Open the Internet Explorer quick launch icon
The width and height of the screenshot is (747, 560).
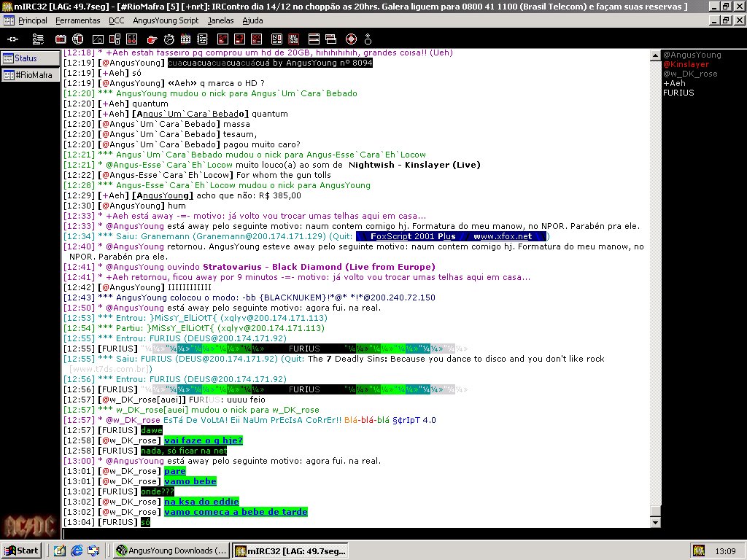76,551
